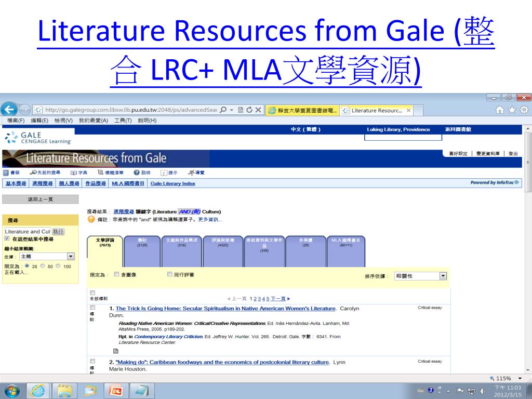Toggle 在這些結果中搜尋 checkbox
Screen dimensions: 532x399
click(x=7, y=238)
